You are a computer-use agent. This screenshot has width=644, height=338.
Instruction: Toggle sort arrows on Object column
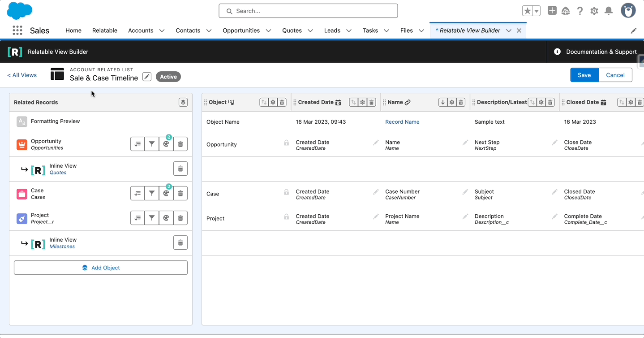tap(264, 102)
